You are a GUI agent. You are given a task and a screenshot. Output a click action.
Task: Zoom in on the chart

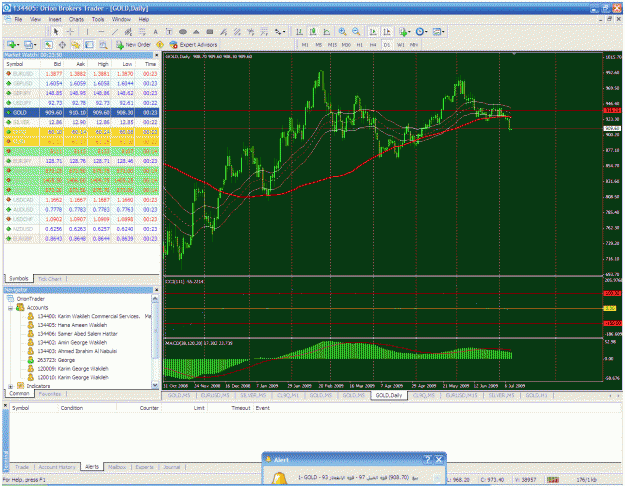(x=342, y=32)
